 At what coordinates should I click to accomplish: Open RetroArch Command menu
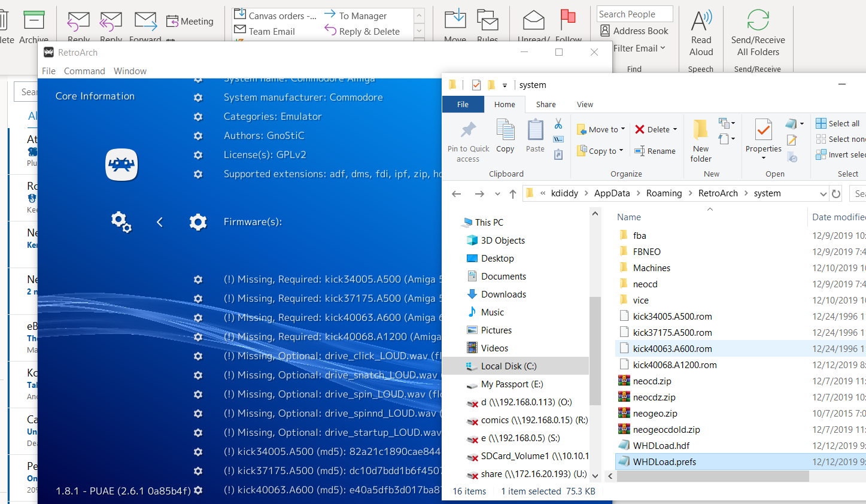click(84, 71)
